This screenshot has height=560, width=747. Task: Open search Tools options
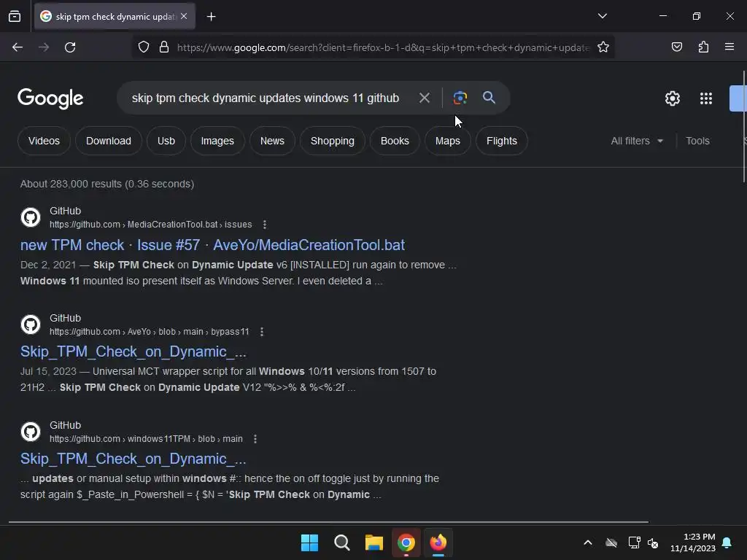697,141
